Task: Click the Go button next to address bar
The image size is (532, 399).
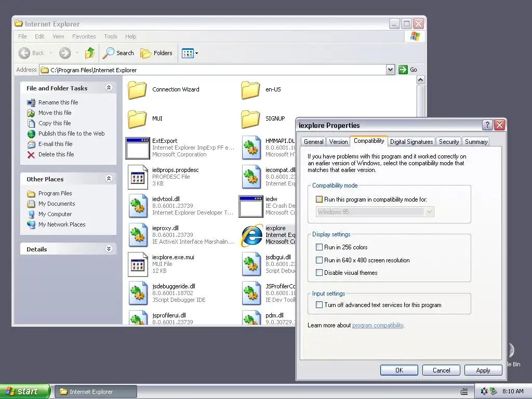Action: pos(408,70)
